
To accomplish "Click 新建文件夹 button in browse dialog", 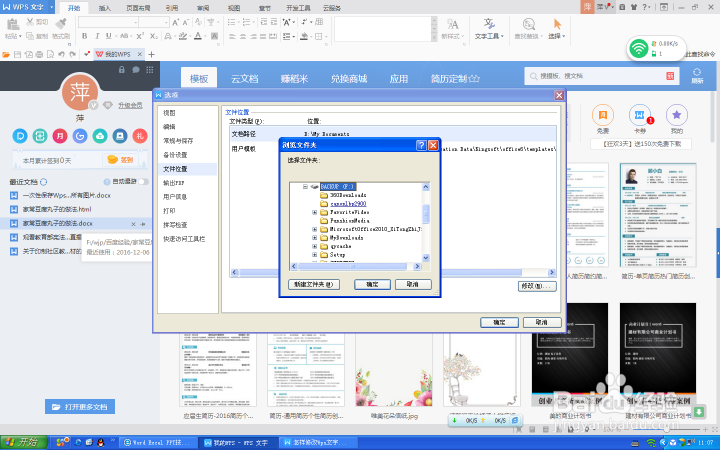I will 314,285.
